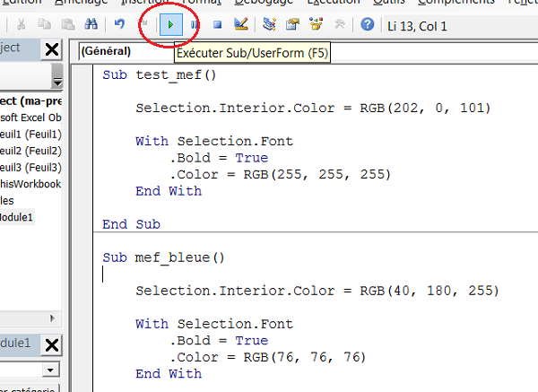Close the Module1 properties panel
This screenshot has width=538, height=392.
tap(52, 345)
